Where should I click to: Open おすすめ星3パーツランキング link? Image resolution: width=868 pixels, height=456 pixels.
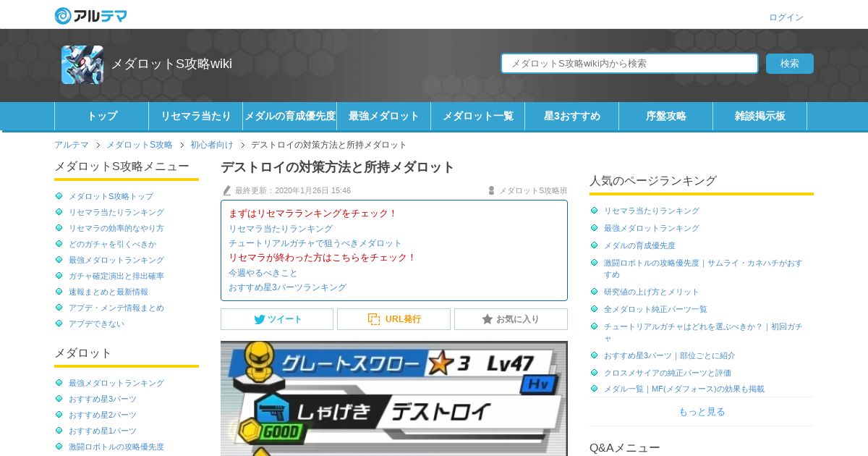pos(287,287)
